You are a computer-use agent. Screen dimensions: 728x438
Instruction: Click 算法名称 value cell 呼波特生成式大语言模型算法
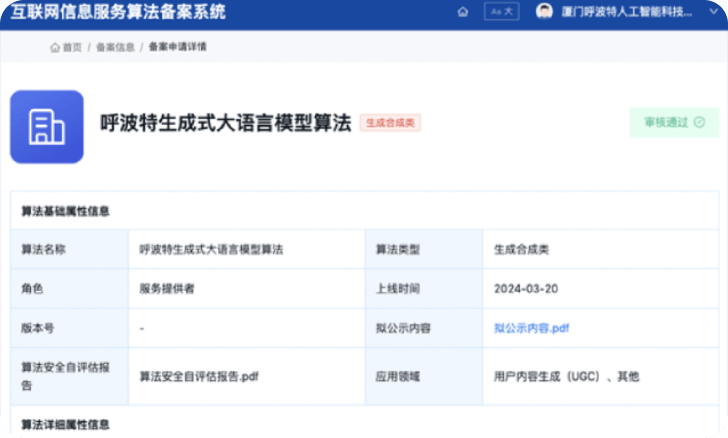click(x=247, y=249)
